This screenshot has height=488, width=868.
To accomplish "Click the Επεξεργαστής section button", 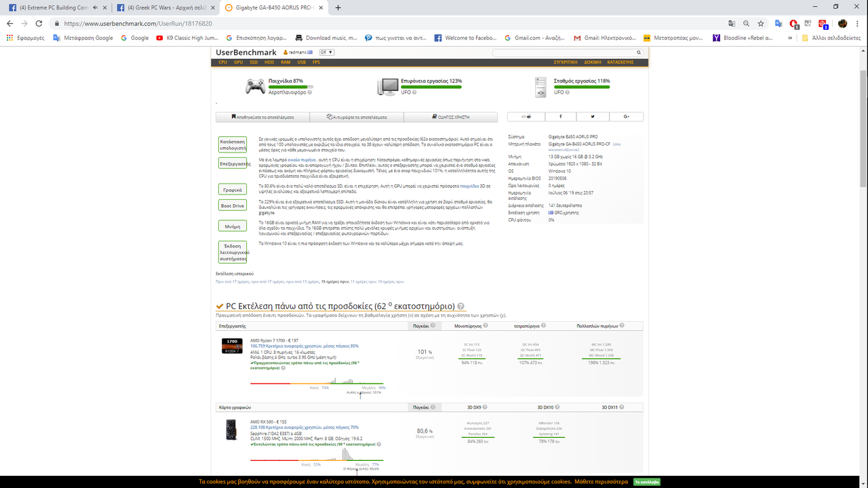I will click(x=233, y=163).
